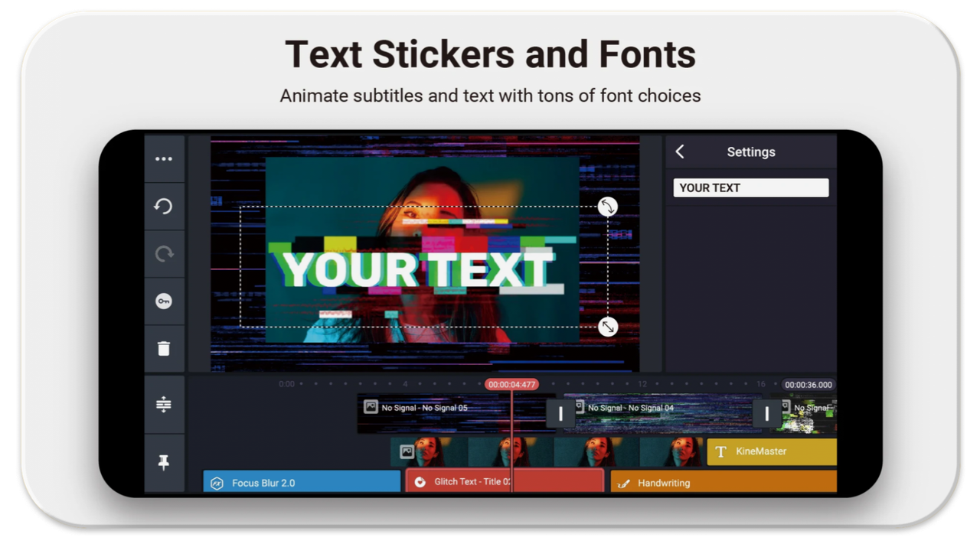Edit the YOUR TEXT input field

click(751, 187)
